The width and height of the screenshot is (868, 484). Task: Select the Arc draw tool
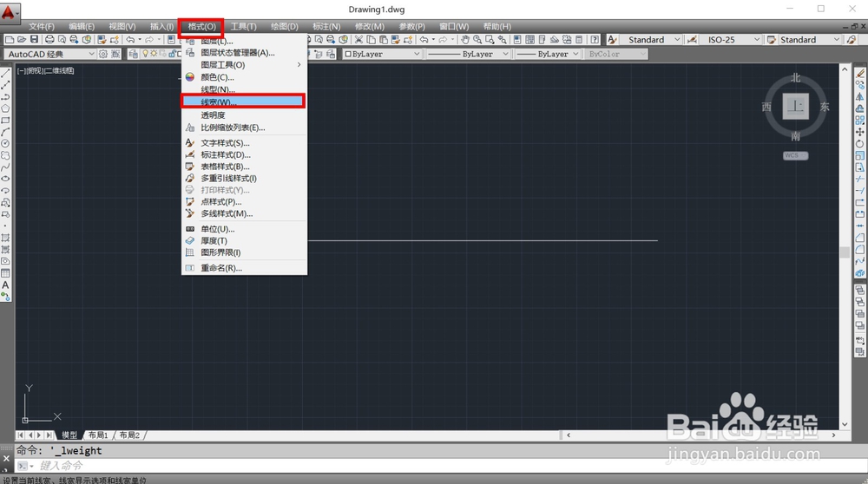(x=5, y=132)
